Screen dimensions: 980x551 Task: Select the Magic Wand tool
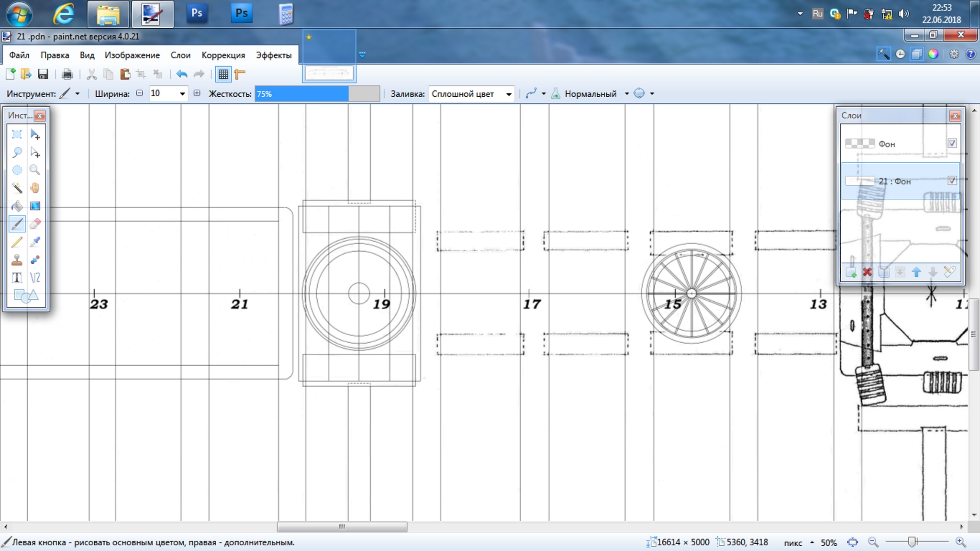17,188
